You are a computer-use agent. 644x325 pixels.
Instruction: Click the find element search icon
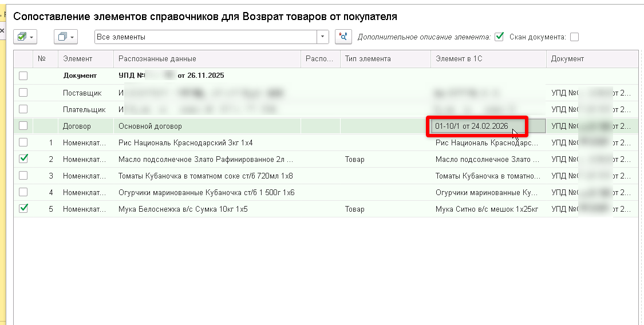click(343, 37)
